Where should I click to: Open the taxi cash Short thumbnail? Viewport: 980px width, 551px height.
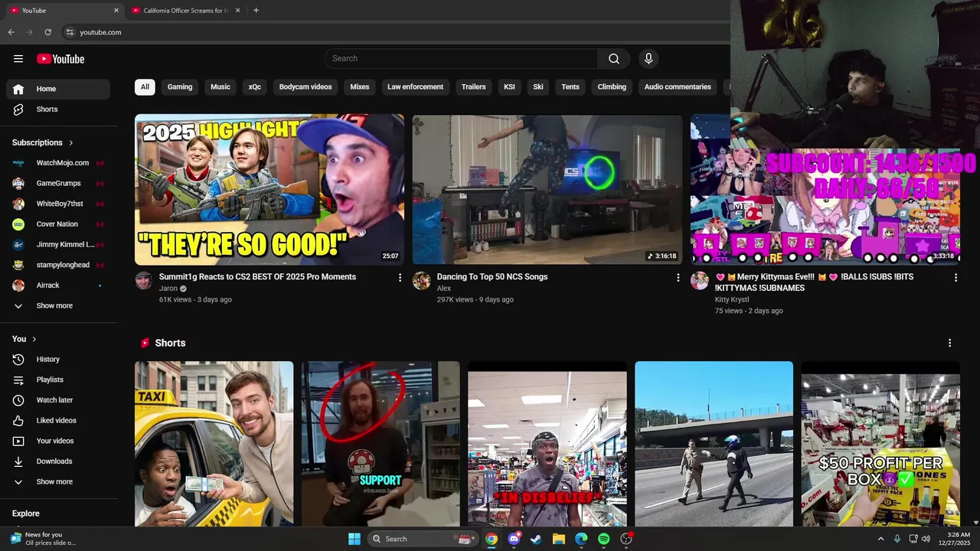pyautogui.click(x=214, y=444)
